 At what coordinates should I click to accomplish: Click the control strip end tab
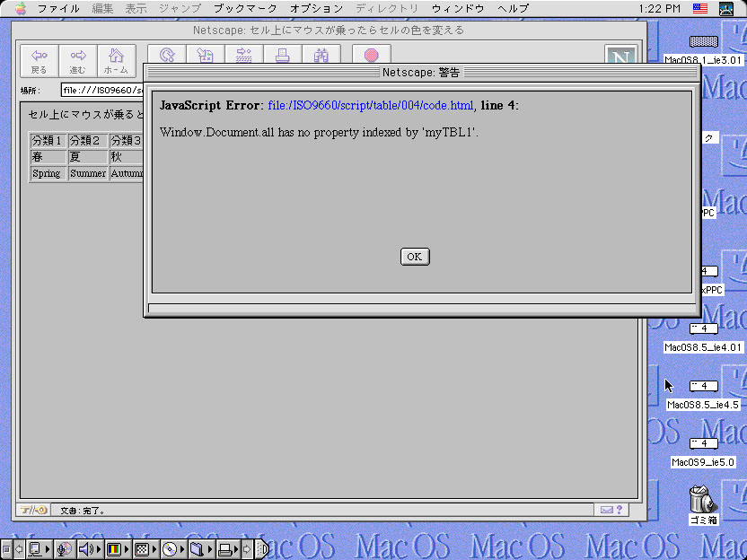point(261,549)
